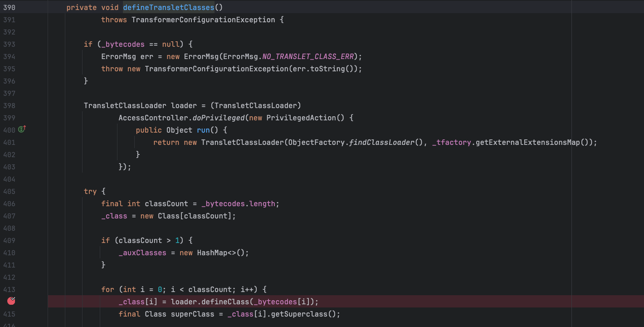The image size is (644, 327).
Task: Click the ObjectFactory class reference
Action: pyautogui.click(x=317, y=142)
